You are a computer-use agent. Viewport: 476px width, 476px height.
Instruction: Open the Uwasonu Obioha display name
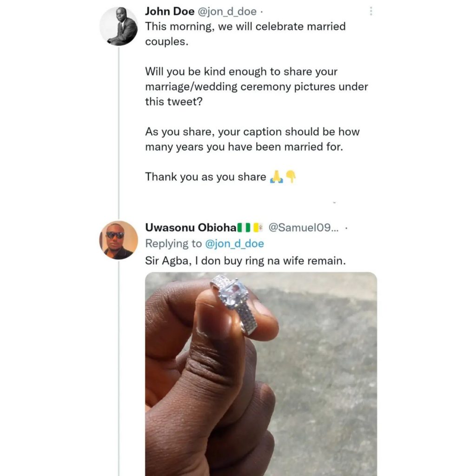coord(191,228)
